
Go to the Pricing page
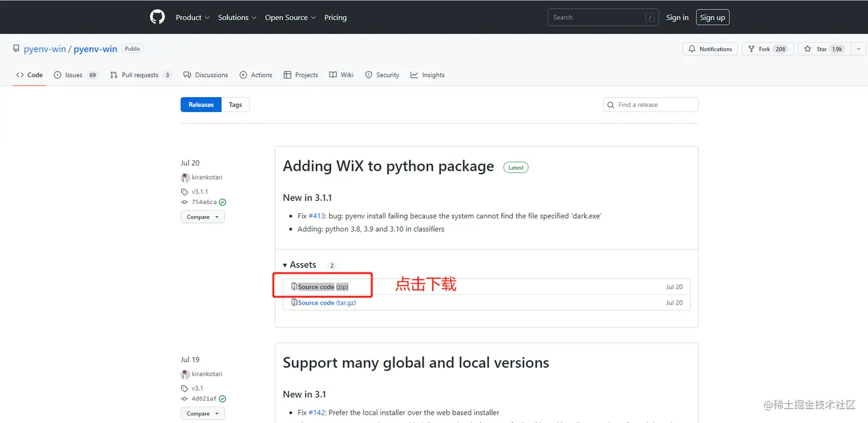pyautogui.click(x=335, y=17)
